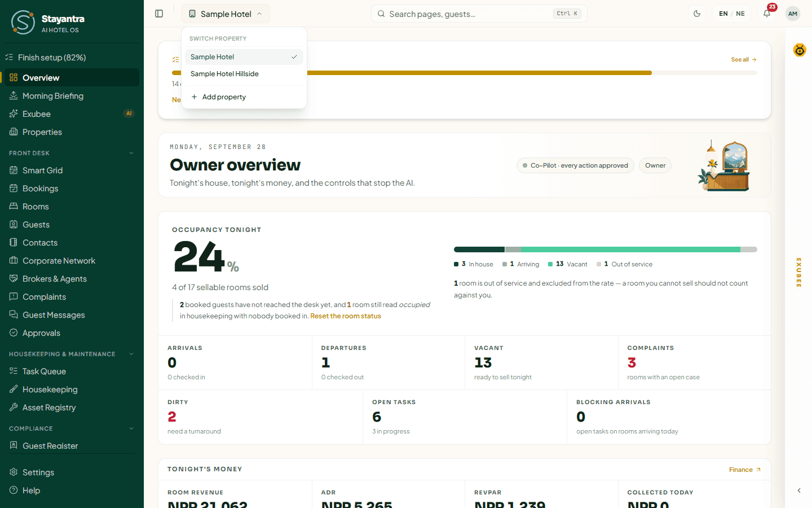This screenshot has height=508, width=812.
Task: Close the Sample Hotel property dropdown
Action: pos(226,14)
